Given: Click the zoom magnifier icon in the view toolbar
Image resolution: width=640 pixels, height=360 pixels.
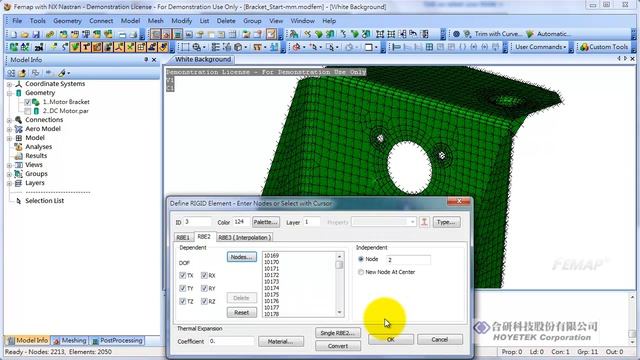Looking at the screenshot, I should point(197,47).
